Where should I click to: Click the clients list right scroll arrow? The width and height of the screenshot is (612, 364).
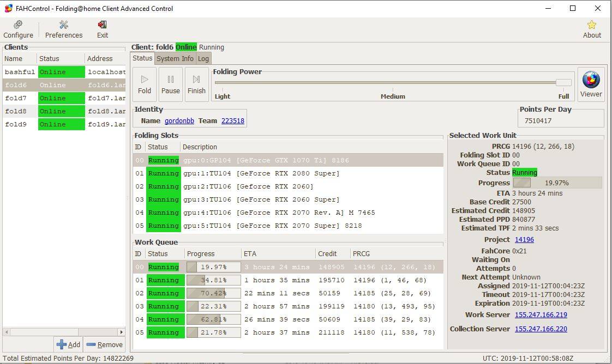(x=122, y=332)
